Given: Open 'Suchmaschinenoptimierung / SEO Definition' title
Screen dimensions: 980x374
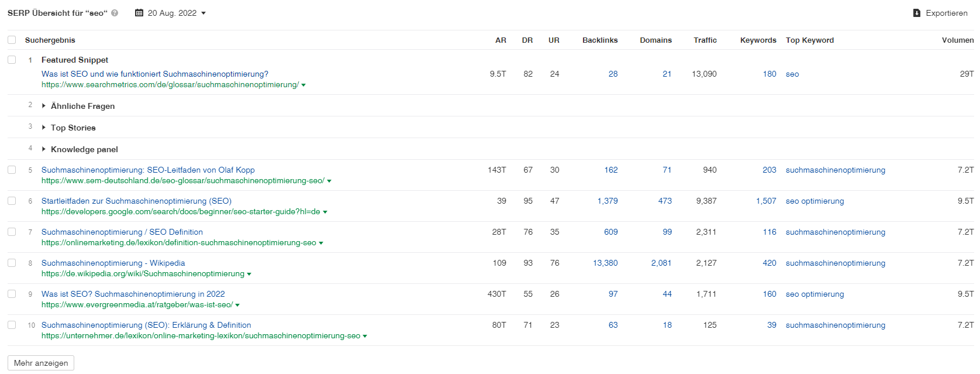Looking at the screenshot, I should click(x=122, y=232).
